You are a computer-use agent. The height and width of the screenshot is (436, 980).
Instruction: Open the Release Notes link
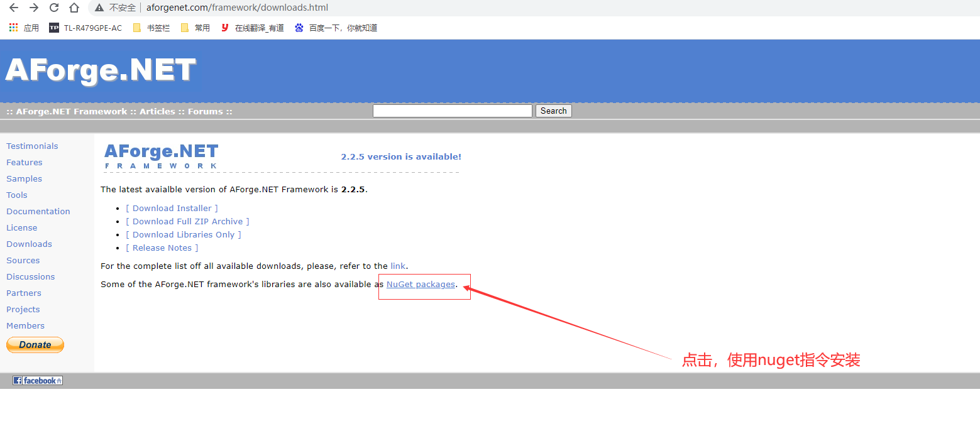[x=162, y=248]
